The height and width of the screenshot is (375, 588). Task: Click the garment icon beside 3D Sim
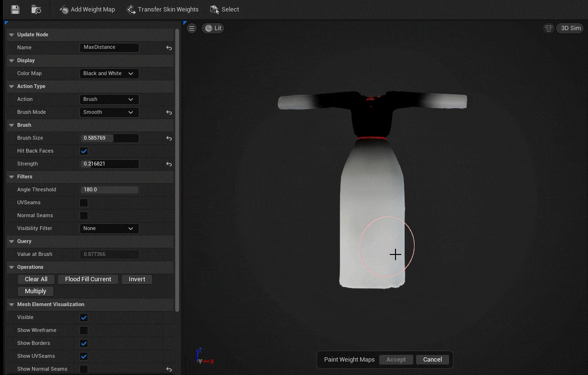(548, 28)
